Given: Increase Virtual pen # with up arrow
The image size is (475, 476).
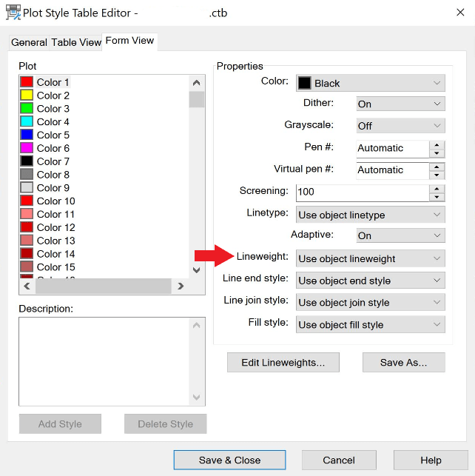Looking at the screenshot, I should click(437, 167).
